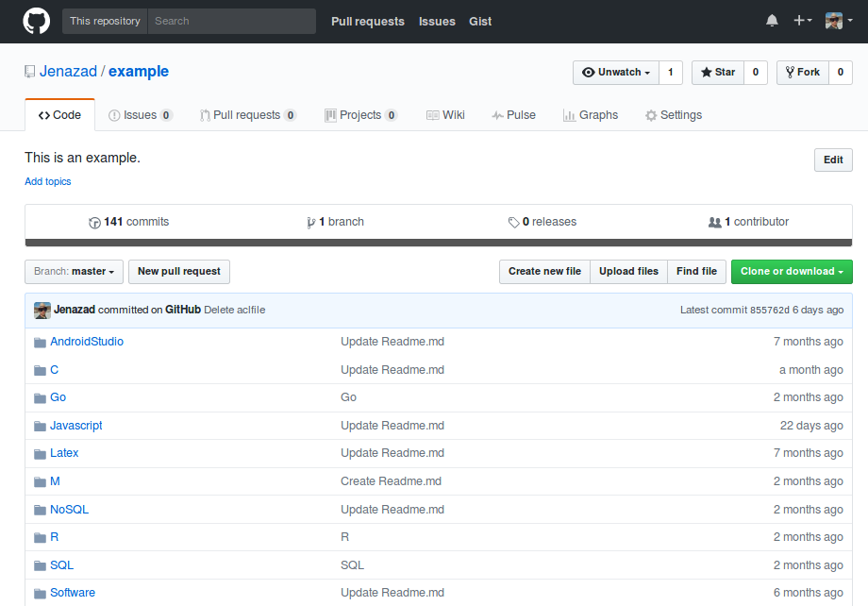Screen dimensions: 868x606
Task: Click Upload files button
Action: pyautogui.click(x=629, y=272)
